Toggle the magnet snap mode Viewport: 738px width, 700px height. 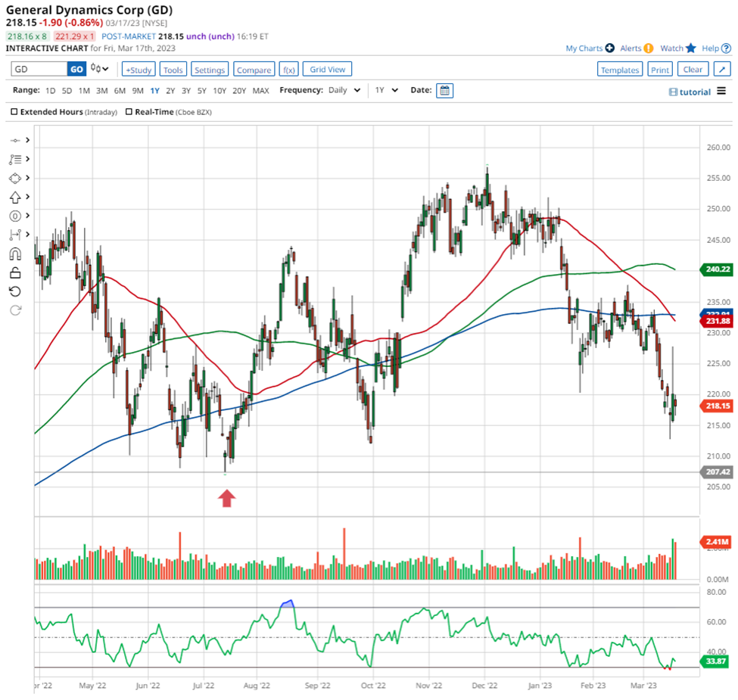[x=15, y=254]
